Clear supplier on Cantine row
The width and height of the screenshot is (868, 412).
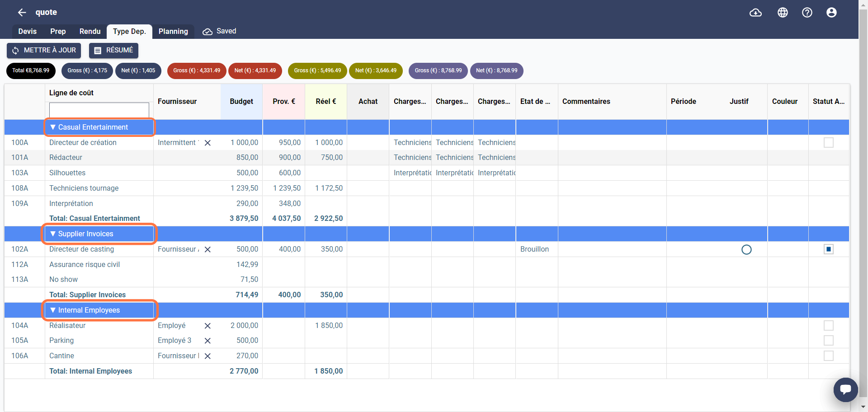coord(208,356)
